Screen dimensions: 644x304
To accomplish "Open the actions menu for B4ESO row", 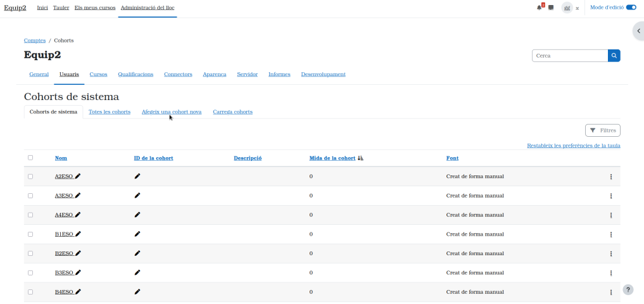I will tap(611, 293).
